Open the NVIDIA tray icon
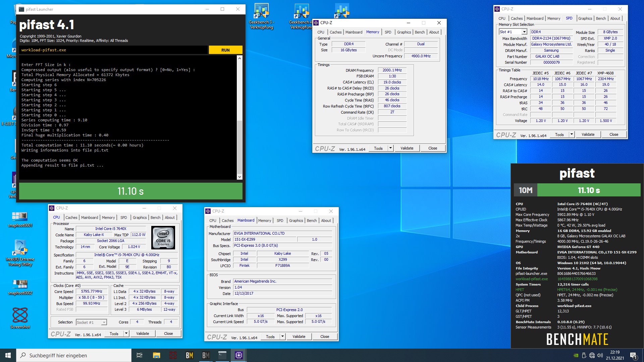 576,355
